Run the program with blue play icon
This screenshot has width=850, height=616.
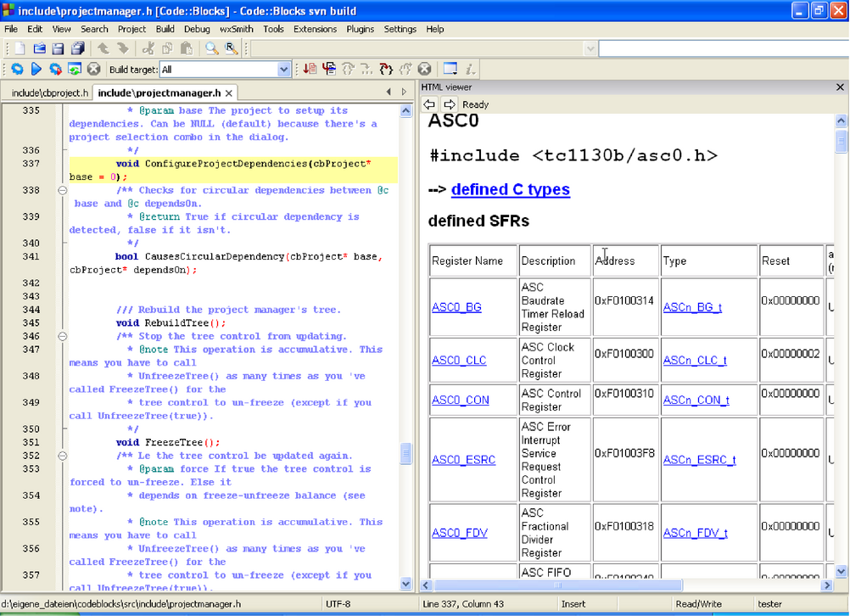point(36,69)
